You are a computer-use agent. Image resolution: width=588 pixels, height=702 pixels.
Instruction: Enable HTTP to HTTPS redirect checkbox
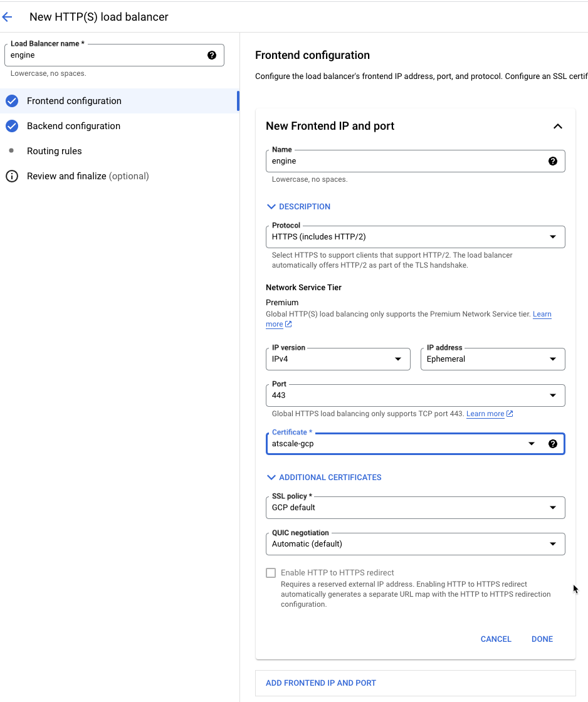coord(270,573)
